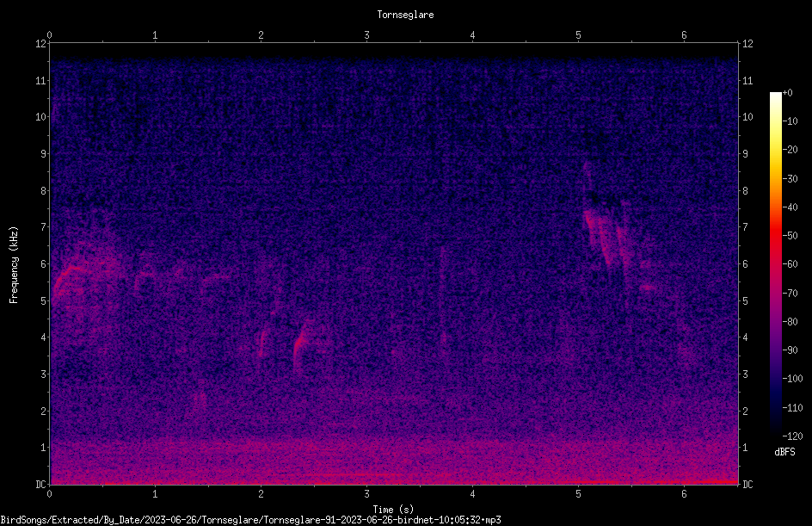Click the -30 value on the color scale
This screenshot has width=812, height=526.
790,179
